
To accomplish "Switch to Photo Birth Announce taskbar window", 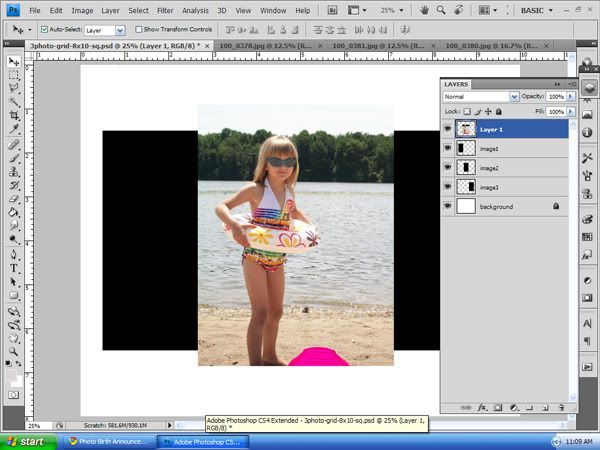I will coord(109,442).
